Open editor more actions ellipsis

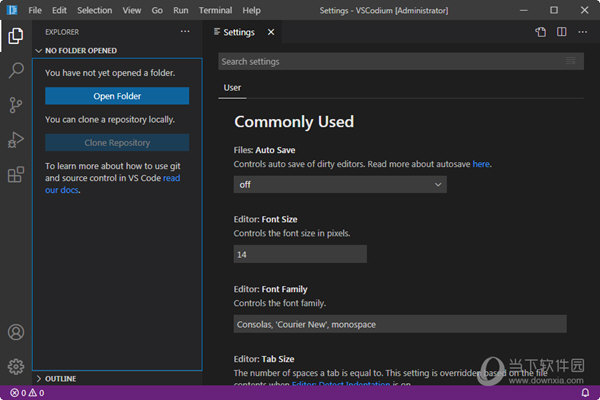[x=582, y=32]
